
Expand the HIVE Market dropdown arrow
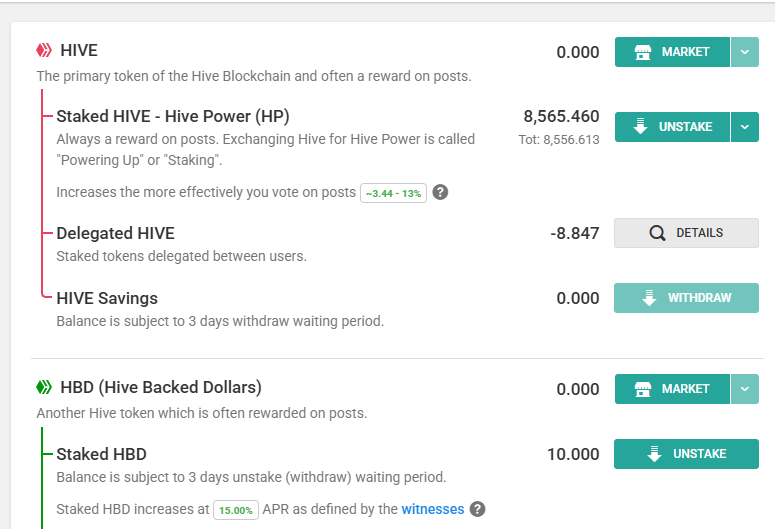coord(745,52)
